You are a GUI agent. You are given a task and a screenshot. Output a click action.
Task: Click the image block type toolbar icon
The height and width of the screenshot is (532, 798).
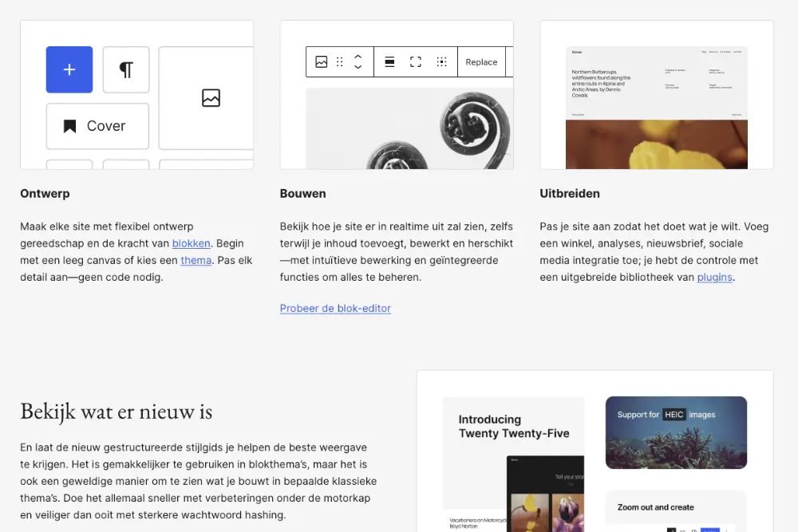(x=322, y=62)
